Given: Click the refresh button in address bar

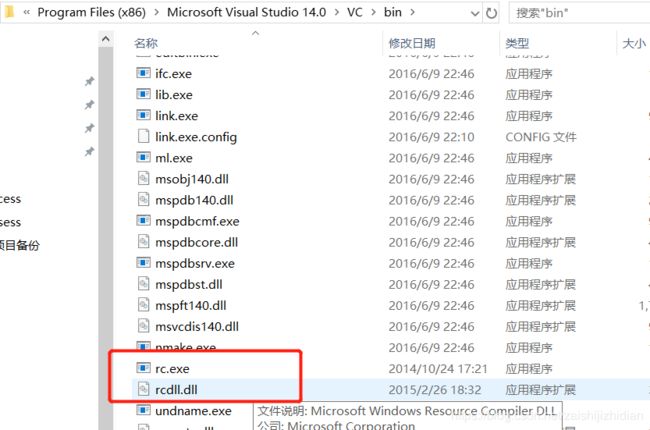Looking at the screenshot, I should [x=491, y=13].
